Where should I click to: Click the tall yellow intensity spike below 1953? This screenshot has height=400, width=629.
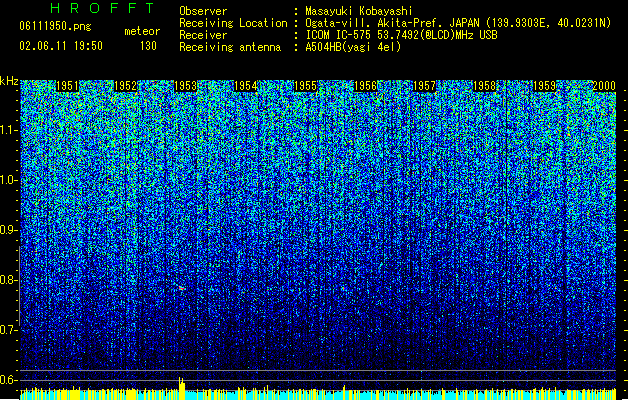click(182, 388)
